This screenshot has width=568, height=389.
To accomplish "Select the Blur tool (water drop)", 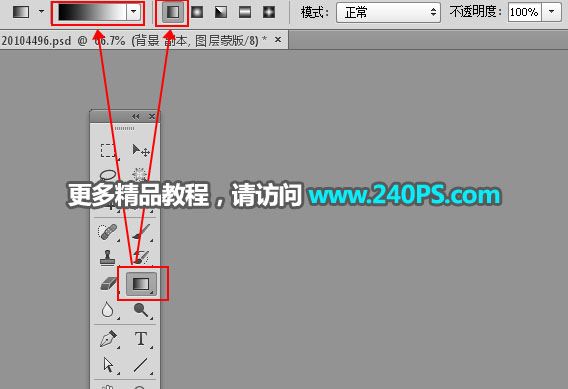I will (x=107, y=310).
